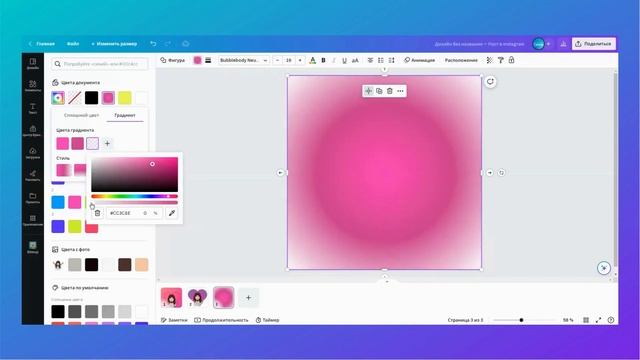
Task: Open Изменить размер menu
Action: (x=114, y=44)
